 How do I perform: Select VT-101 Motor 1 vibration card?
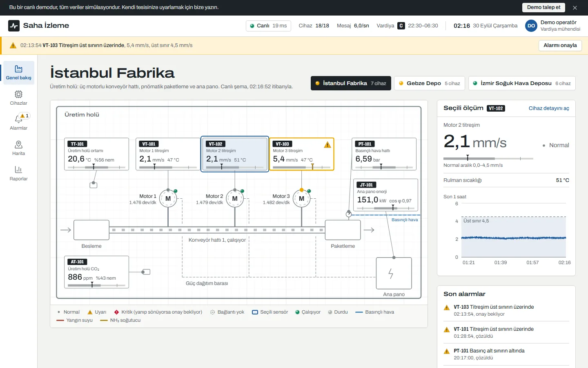(x=168, y=154)
